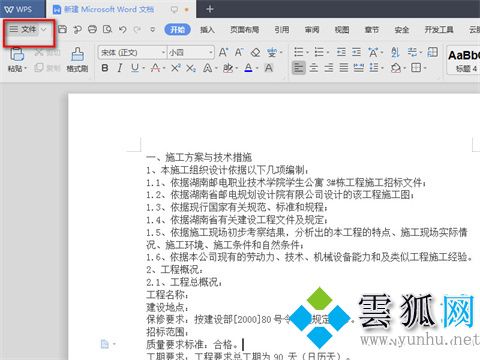Click the line 2、工程概况

click(174, 269)
